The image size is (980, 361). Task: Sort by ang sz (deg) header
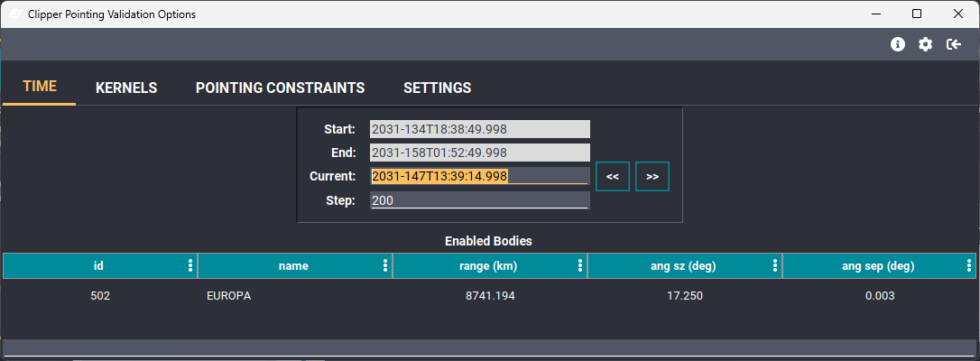tap(683, 266)
